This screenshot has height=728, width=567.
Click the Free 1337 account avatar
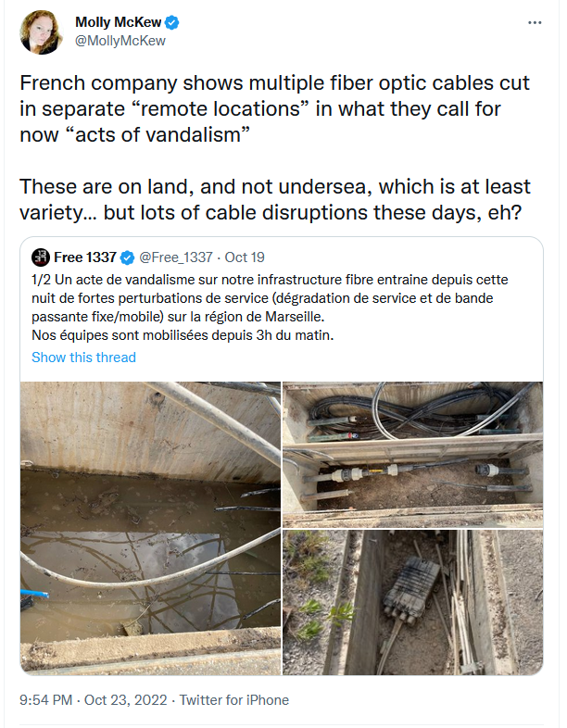point(40,256)
